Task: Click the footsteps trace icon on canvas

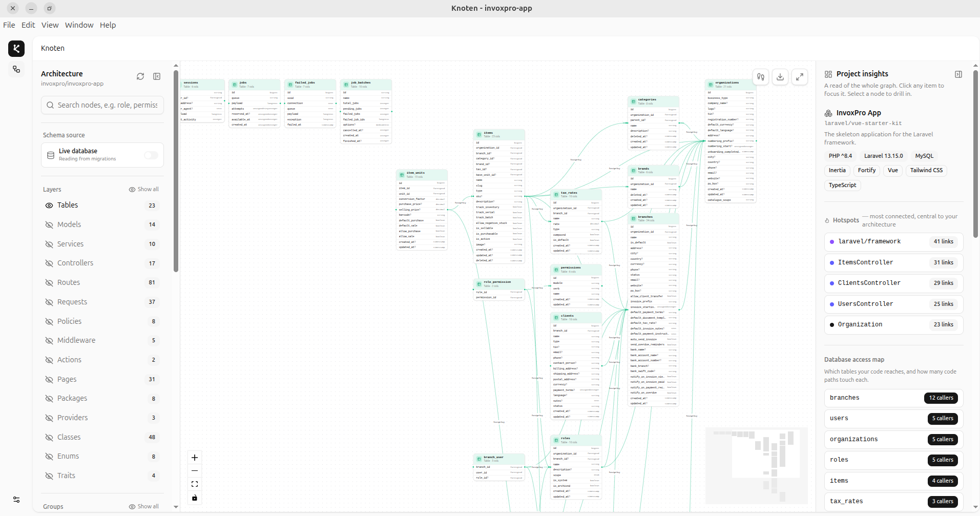Action: 761,77
